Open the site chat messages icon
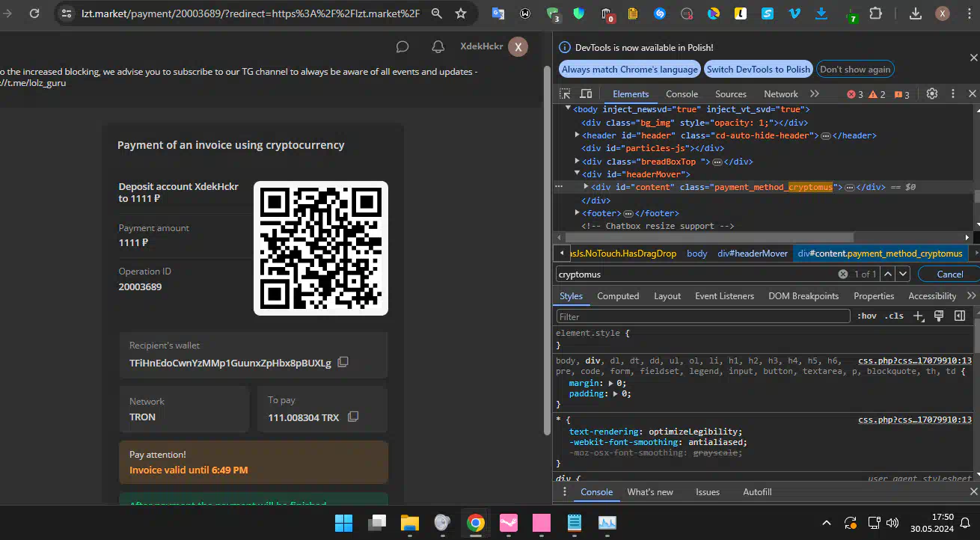The height and width of the screenshot is (540, 980). click(402, 47)
